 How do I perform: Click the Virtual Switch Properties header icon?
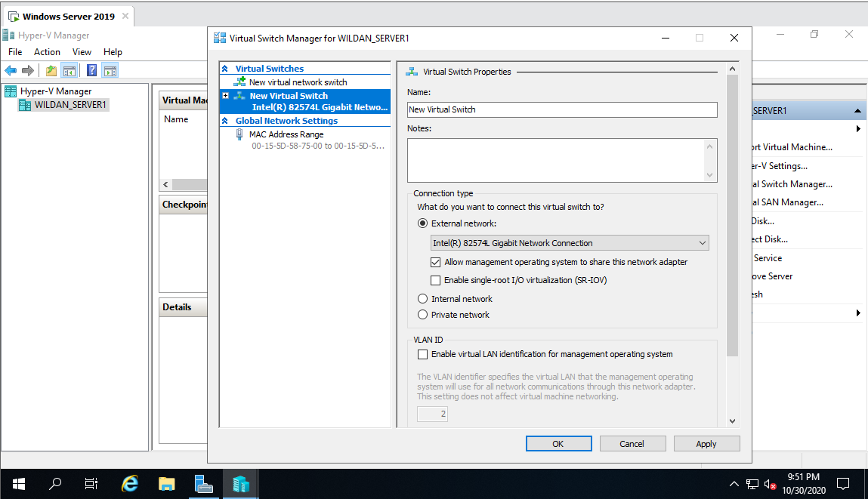(x=412, y=72)
